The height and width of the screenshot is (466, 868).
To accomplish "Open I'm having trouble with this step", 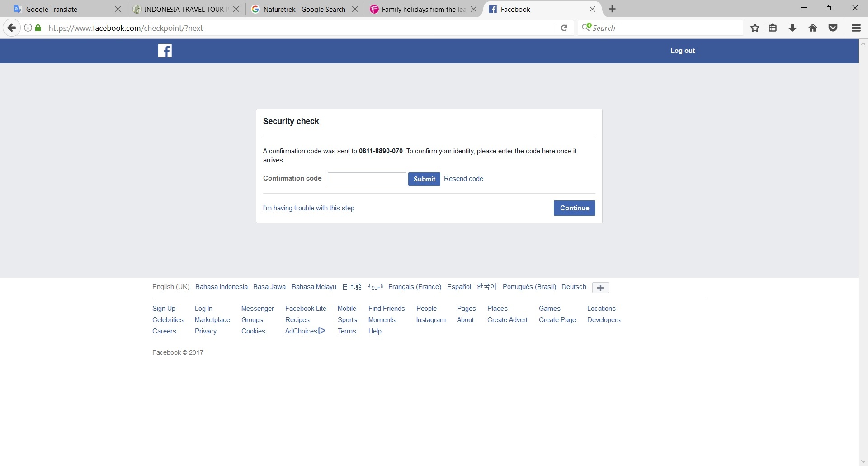I will [x=309, y=208].
